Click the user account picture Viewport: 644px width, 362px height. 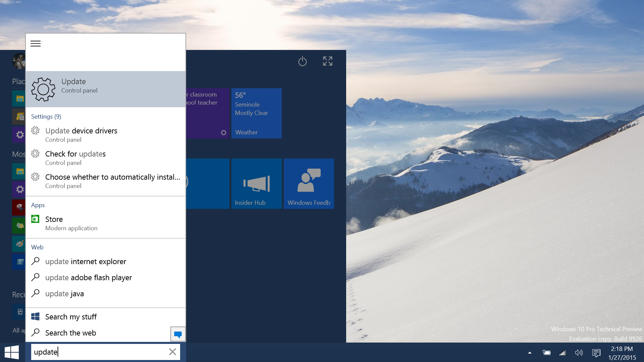[19, 61]
